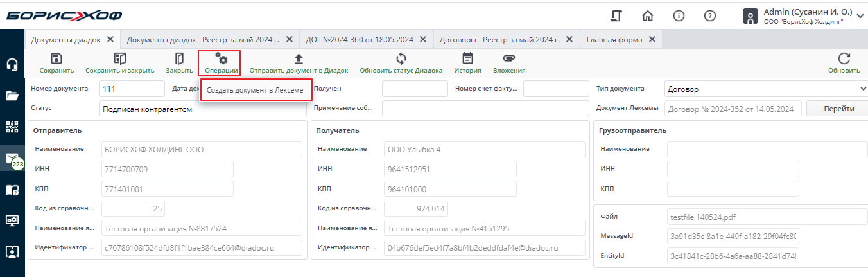
Task: Click Сохранить и закрыть toolbar icon
Action: pos(119,58)
